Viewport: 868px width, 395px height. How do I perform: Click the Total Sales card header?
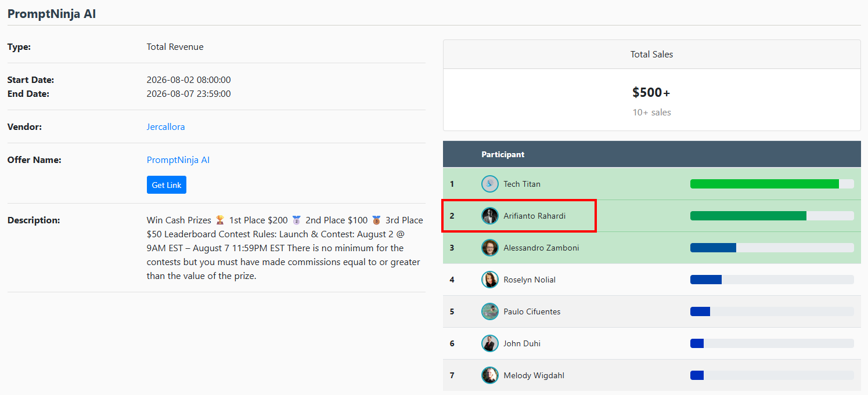[x=652, y=55]
